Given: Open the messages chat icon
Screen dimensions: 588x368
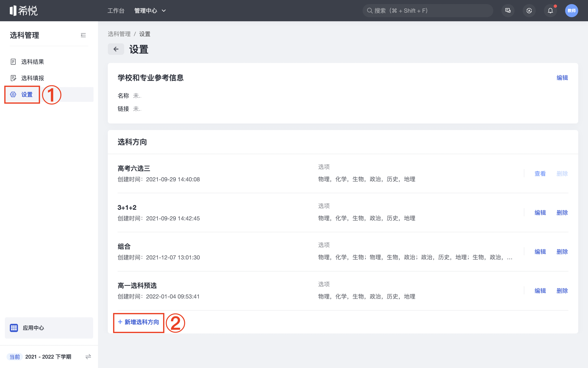Looking at the screenshot, I should click(508, 11).
